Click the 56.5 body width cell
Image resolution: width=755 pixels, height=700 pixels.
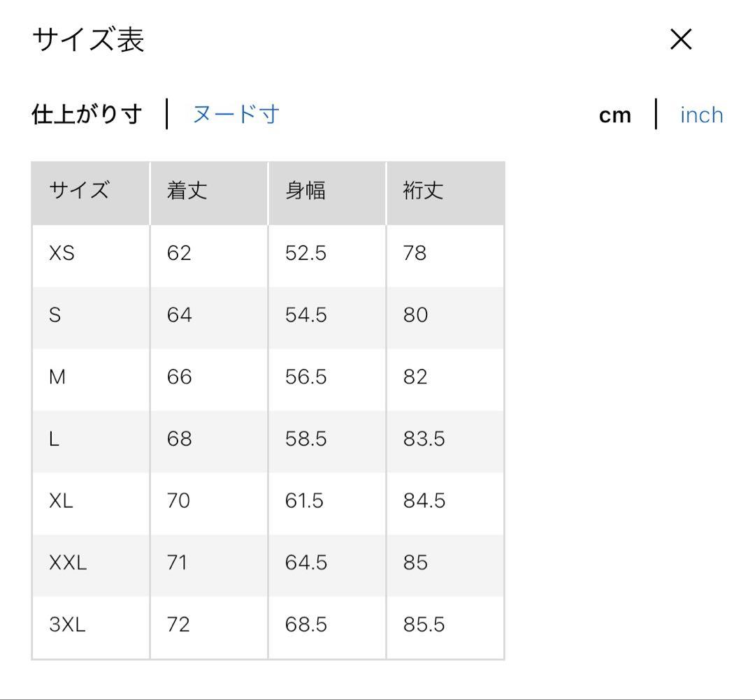coord(305,377)
